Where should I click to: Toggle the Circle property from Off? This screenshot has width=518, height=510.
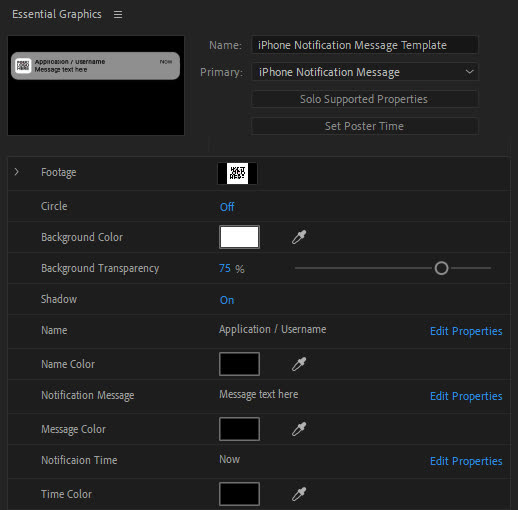(x=227, y=207)
